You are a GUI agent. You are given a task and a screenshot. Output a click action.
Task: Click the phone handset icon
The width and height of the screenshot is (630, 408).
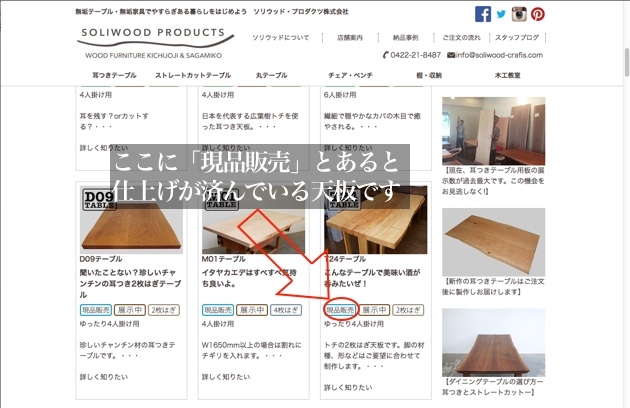pos(385,55)
